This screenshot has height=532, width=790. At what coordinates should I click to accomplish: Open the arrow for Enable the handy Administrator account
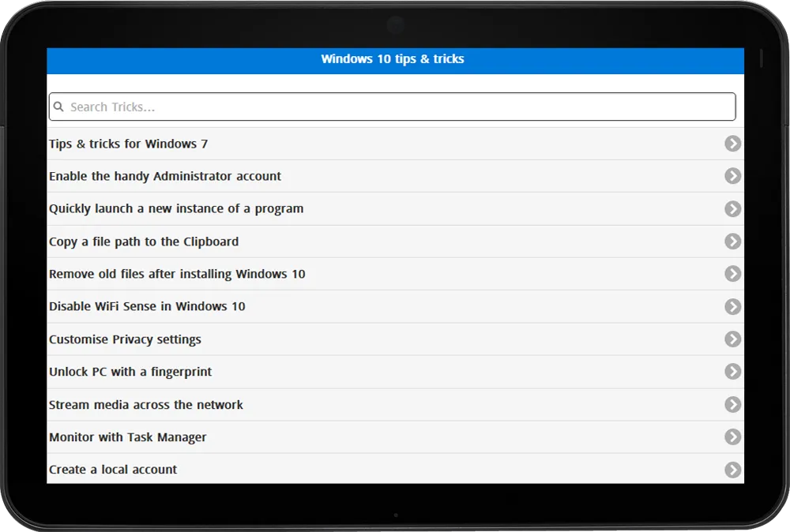(732, 176)
